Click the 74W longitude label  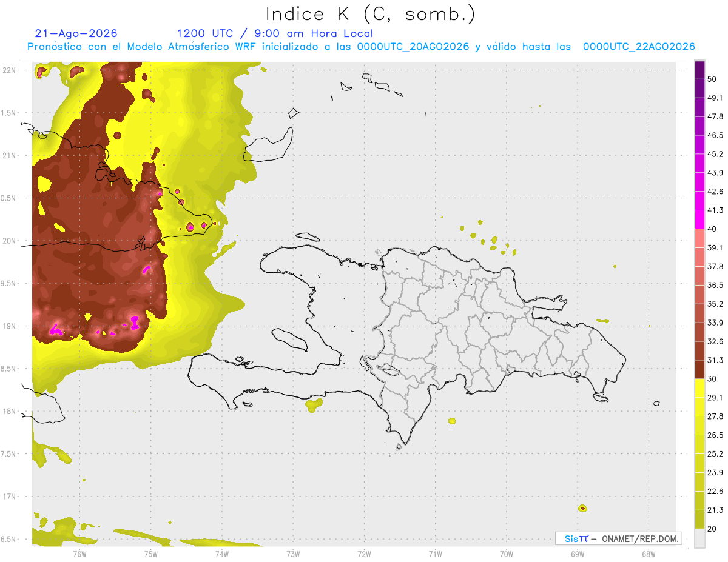pos(222,554)
